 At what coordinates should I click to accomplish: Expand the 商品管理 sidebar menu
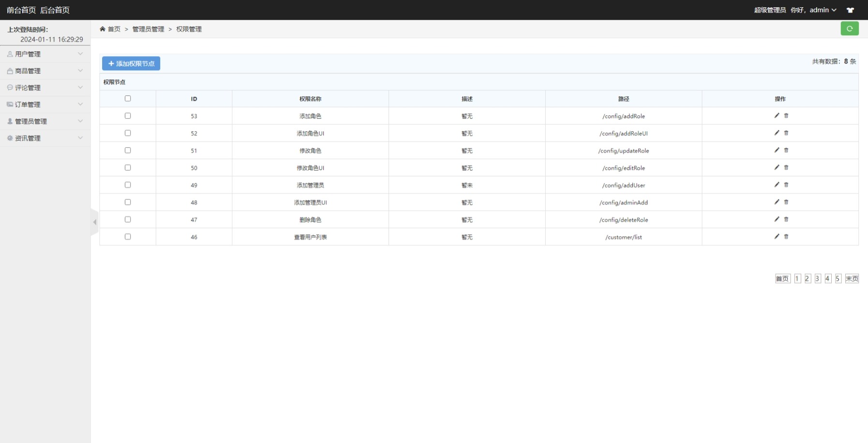click(45, 71)
